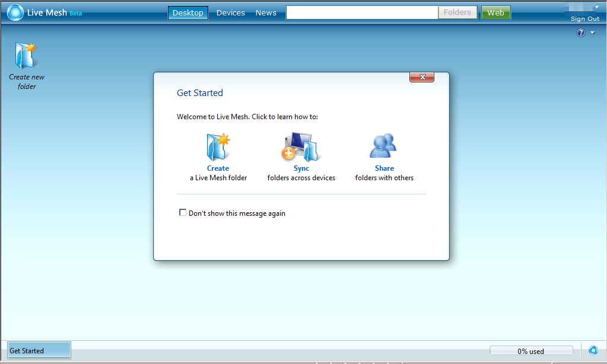The image size is (607, 364).
Task: Open the account dropdown arrow above Sign Out
Action: click(597, 7)
